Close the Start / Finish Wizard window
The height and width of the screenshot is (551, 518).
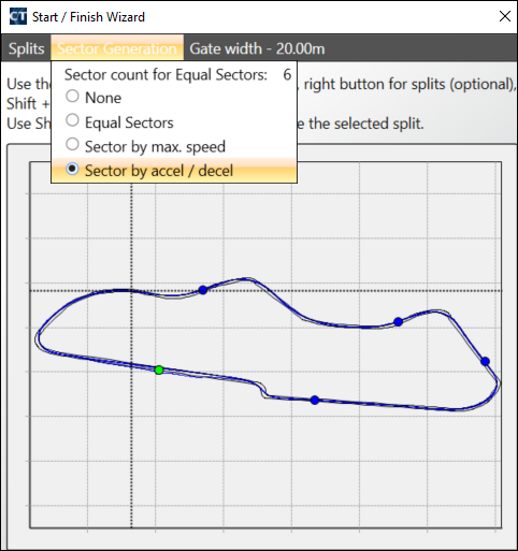click(x=505, y=17)
